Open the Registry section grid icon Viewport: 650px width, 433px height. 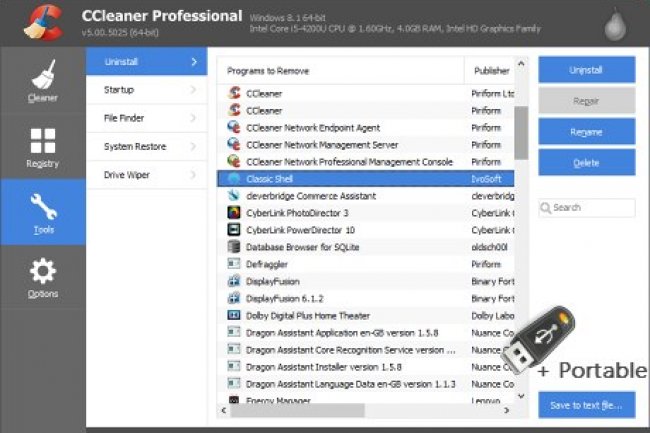pos(42,141)
